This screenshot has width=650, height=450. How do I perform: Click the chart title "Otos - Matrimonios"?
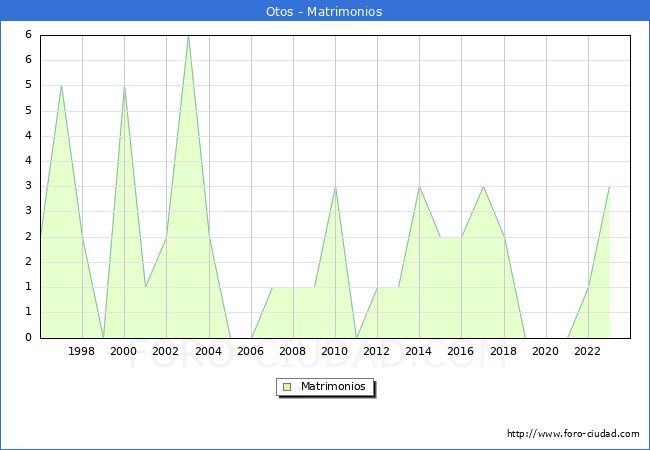(324, 11)
